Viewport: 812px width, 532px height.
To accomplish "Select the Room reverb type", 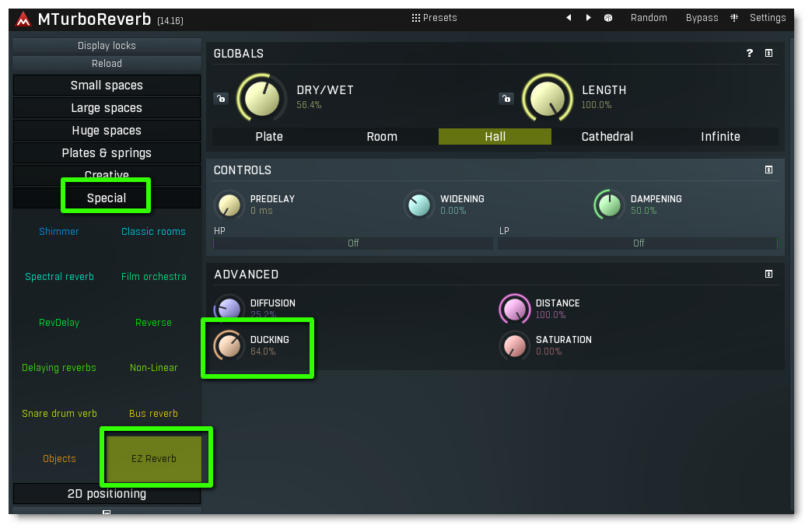I will click(x=382, y=136).
